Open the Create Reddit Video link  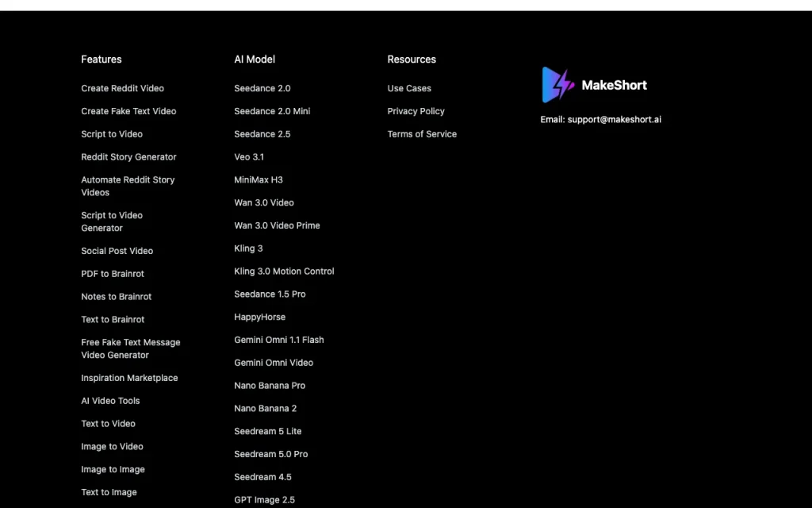(x=122, y=88)
